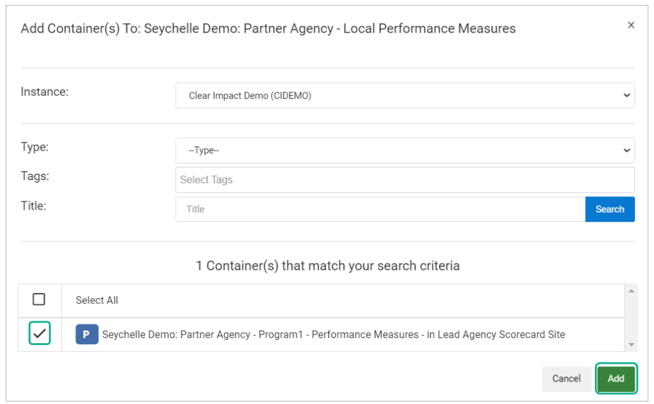Screen dimensions: 654x404
Task: Expand the Type dropdown
Action: click(404, 150)
